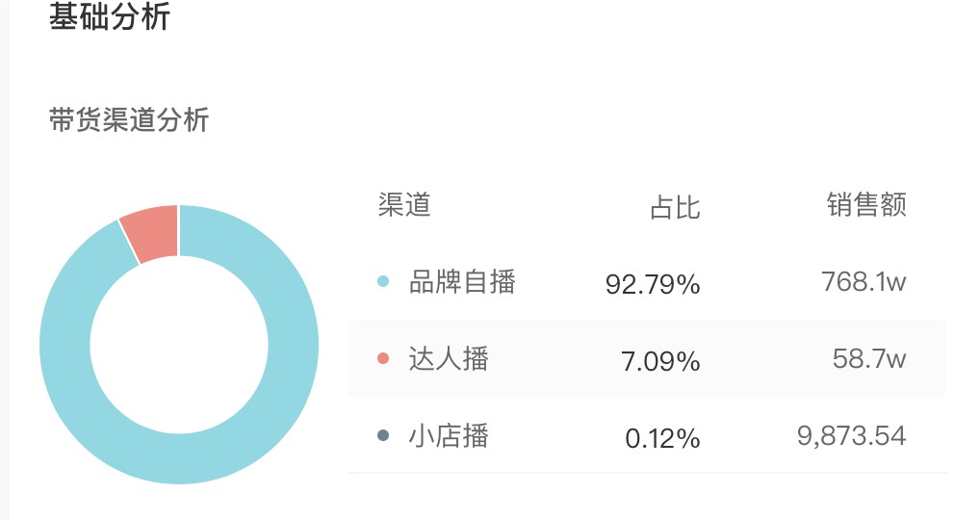Click the 768.1w sales amount
The width and height of the screenshot is (980, 520).
click(x=864, y=282)
